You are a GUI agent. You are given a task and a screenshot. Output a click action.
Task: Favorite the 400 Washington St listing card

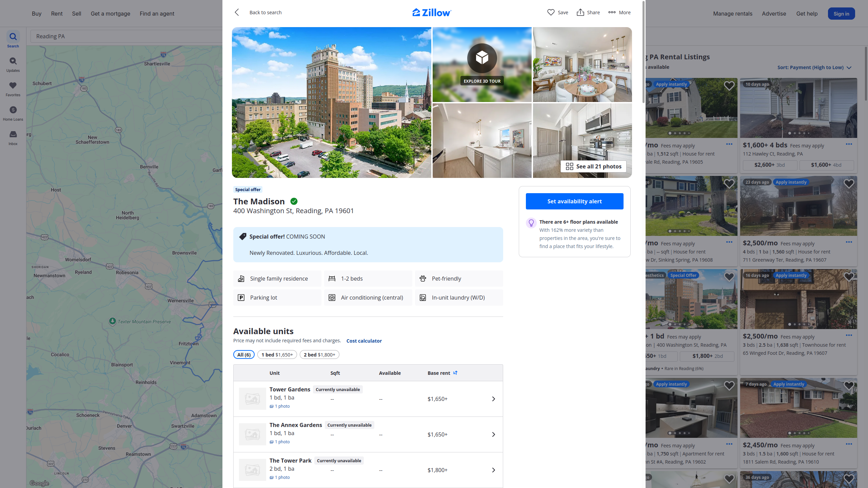729,277
